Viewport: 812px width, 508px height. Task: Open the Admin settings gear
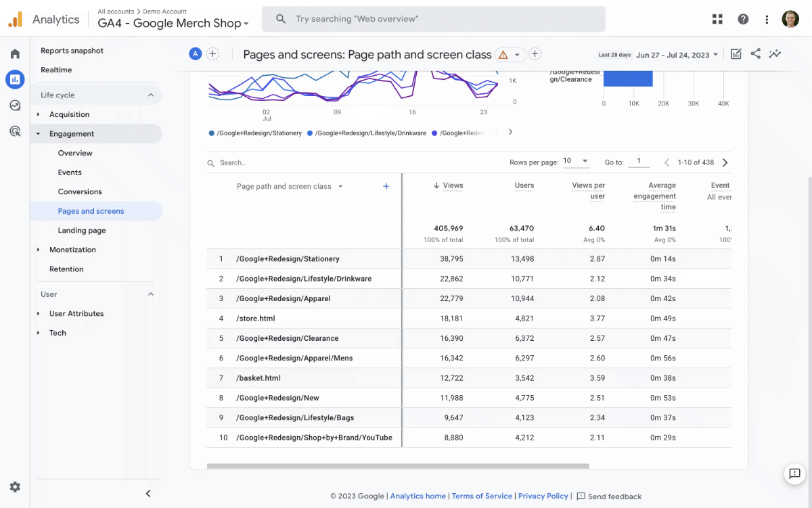pos(15,486)
